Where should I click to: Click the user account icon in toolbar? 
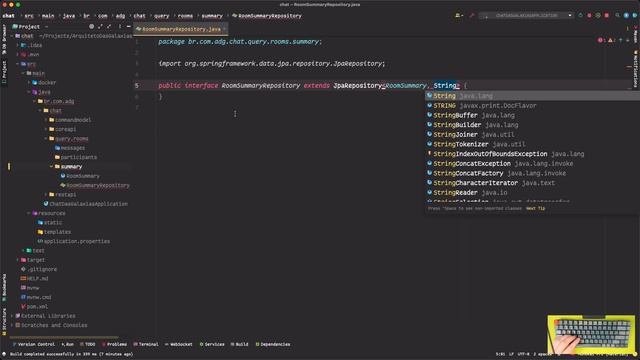click(x=459, y=16)
